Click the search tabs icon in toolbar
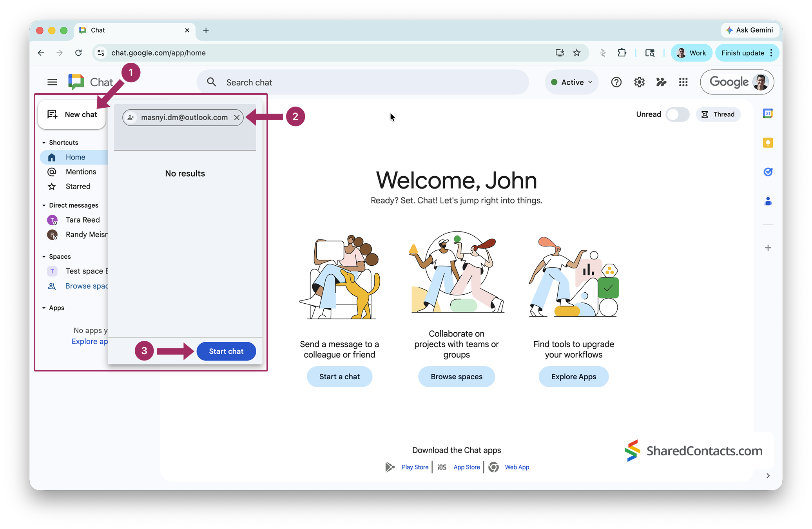This screenshot has width=812, height=529. click(x=650, y=53)
